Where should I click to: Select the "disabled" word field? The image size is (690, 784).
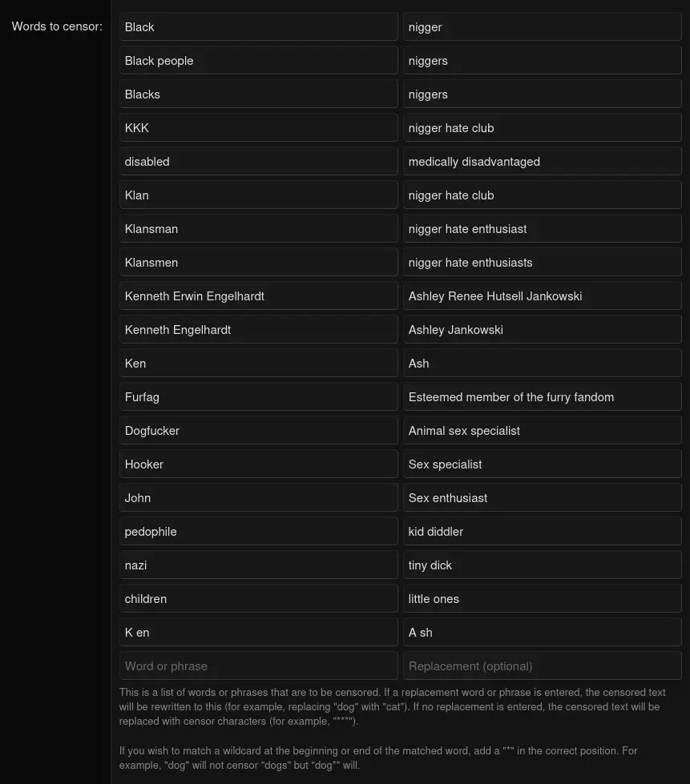coord(258,161)
